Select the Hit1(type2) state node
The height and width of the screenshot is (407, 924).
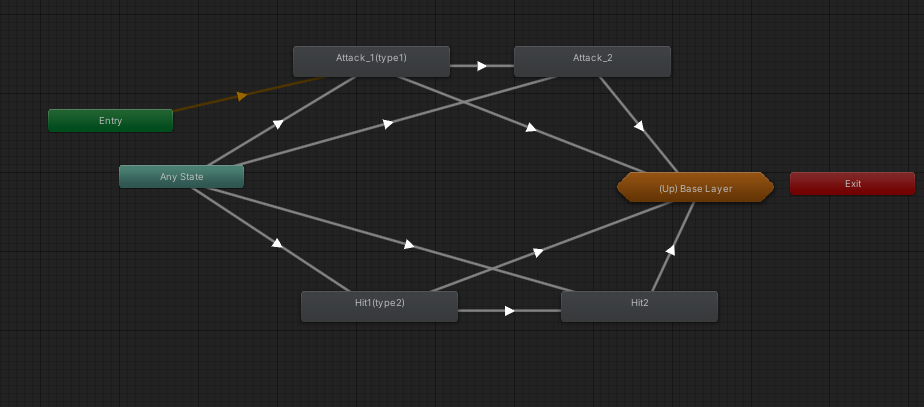pyautogui.click(x=379, y=303)
